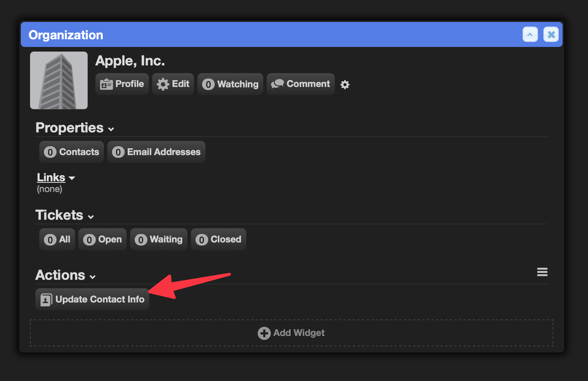588x381 pixels.
Task: Expand the Actions section chevron
Action: [x=93, y=277]
